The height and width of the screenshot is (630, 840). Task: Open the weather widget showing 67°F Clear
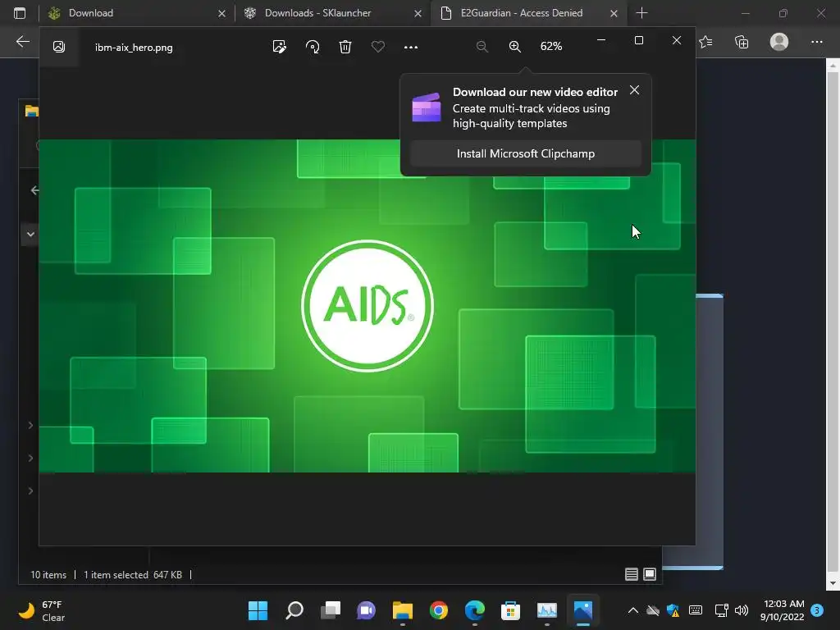[42, 610]
